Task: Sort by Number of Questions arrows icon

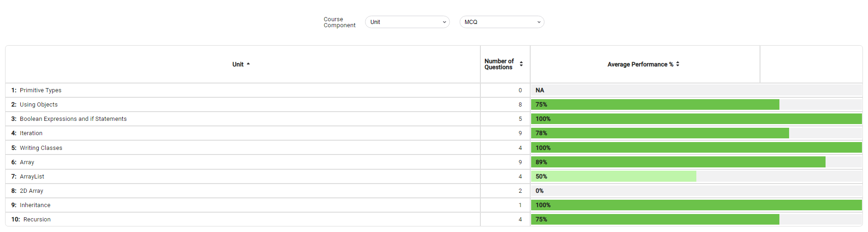Action: coord(521,64)
